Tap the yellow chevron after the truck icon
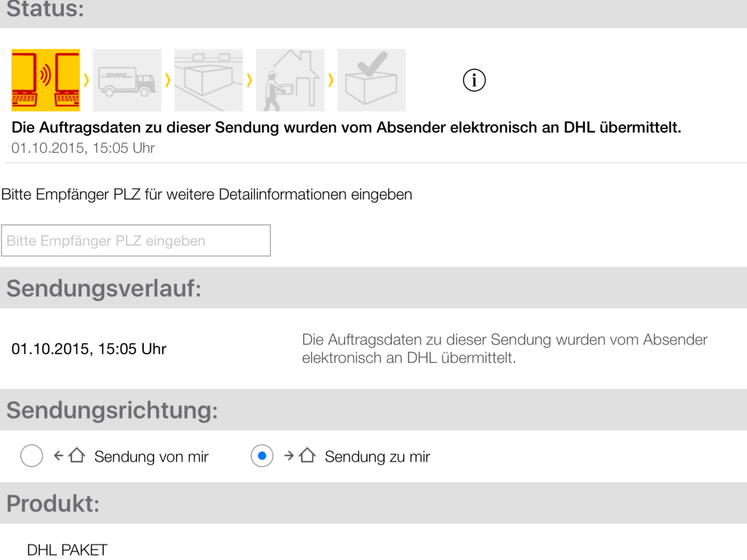This screenshot has width=747, height=560. [x=168, y=80]
